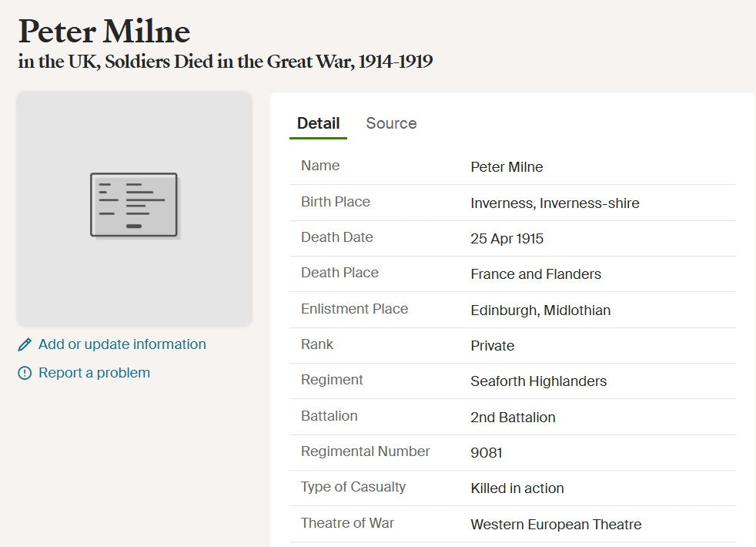Screen dimensions: 756x547
Task: Click the Enlistment Place label
Action: [x=354, y=309]
